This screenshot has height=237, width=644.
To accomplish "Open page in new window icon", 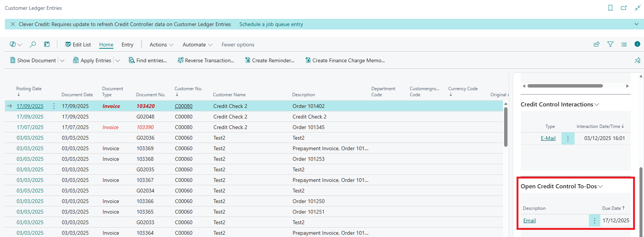I will [624, 8].
